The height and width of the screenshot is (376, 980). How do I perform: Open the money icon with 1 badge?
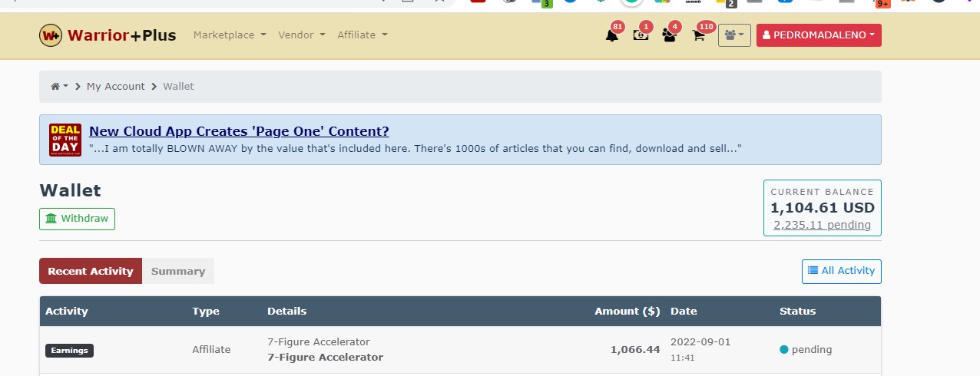pyautogui.click(x=641, y=35)
